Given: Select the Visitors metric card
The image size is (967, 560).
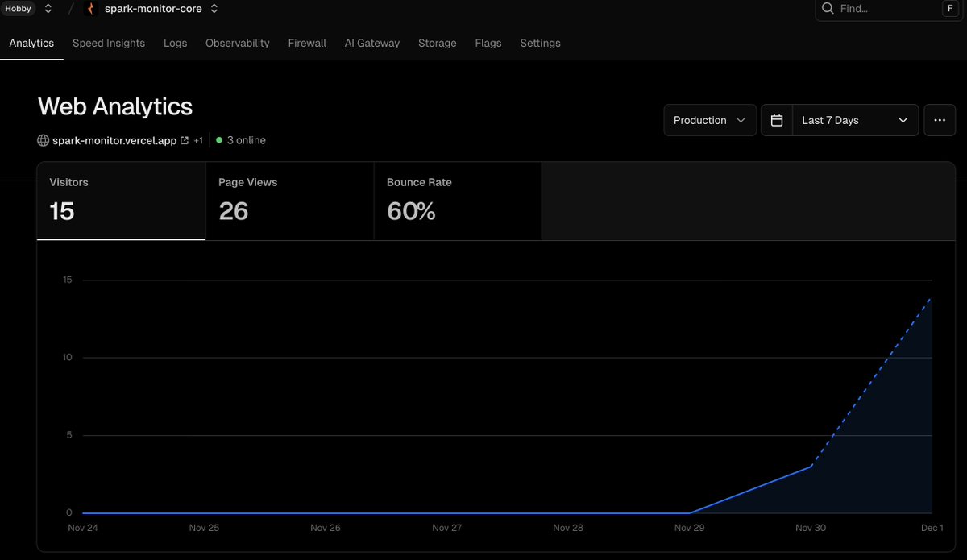Looking at the screenshot, I should pos(121,201).
